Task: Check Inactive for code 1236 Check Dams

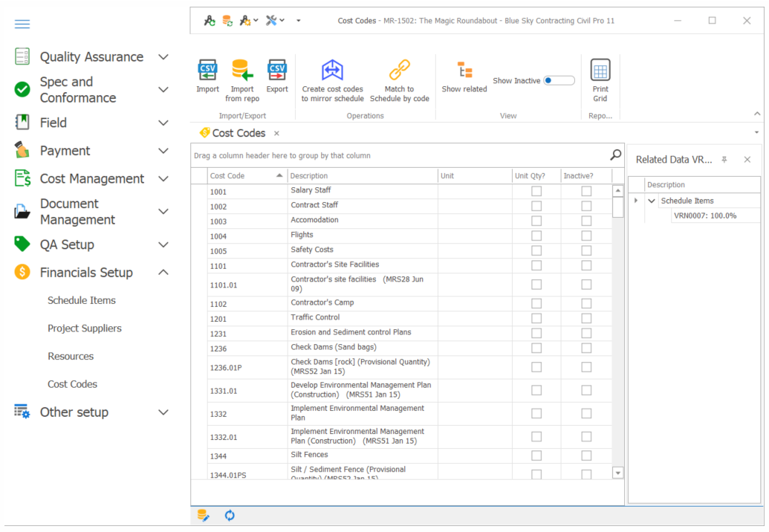Action: [x=586, y=348]
